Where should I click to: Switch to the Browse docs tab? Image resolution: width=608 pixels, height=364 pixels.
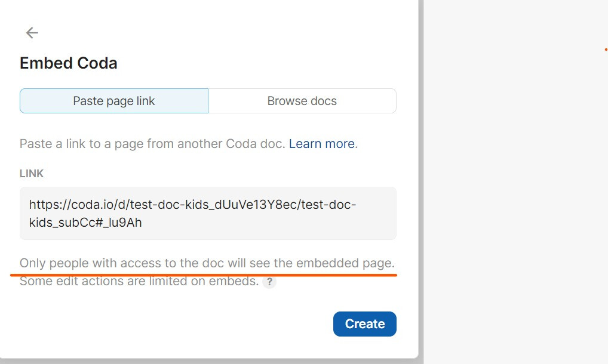(x=302, y=101)
